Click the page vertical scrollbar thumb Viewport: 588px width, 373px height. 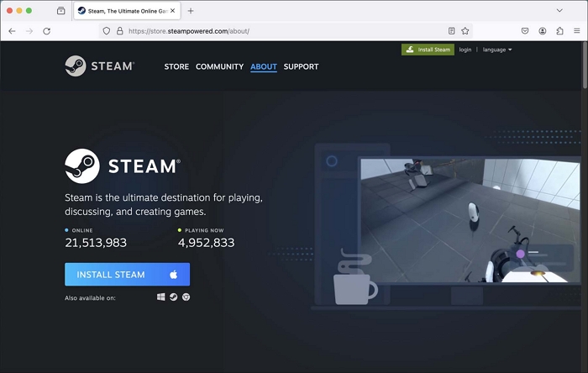coord(585,66)
